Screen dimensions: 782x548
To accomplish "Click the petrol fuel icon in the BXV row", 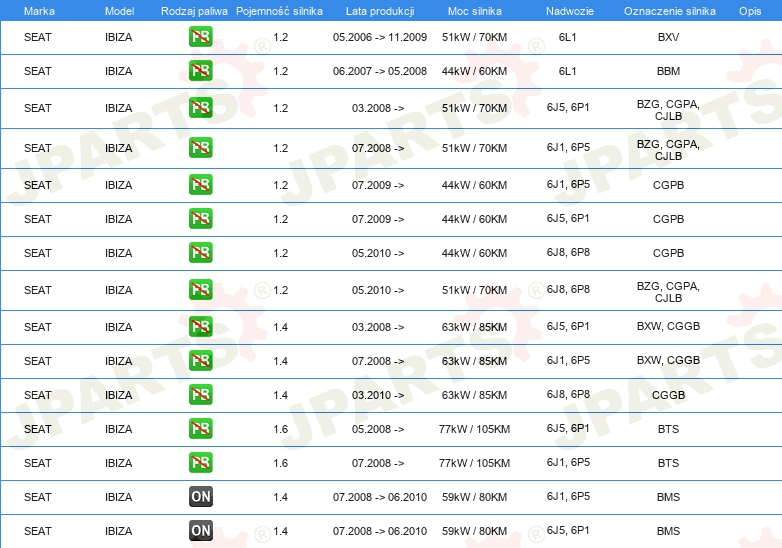I will point(200,37).
